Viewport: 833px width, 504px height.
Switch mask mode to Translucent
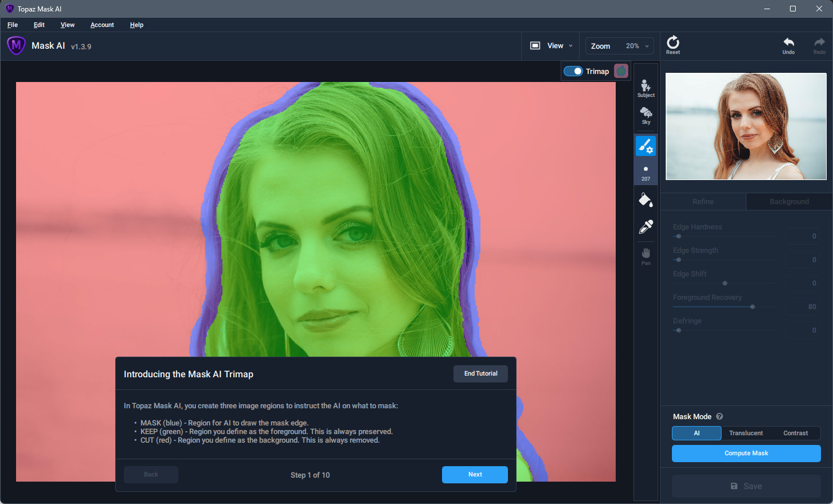pyautogui.click(x=746, y=433)
